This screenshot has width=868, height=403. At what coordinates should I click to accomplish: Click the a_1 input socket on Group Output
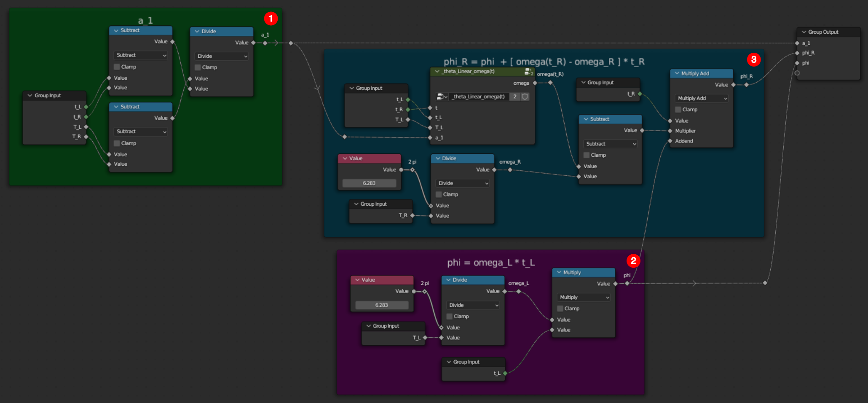[797, 43]
